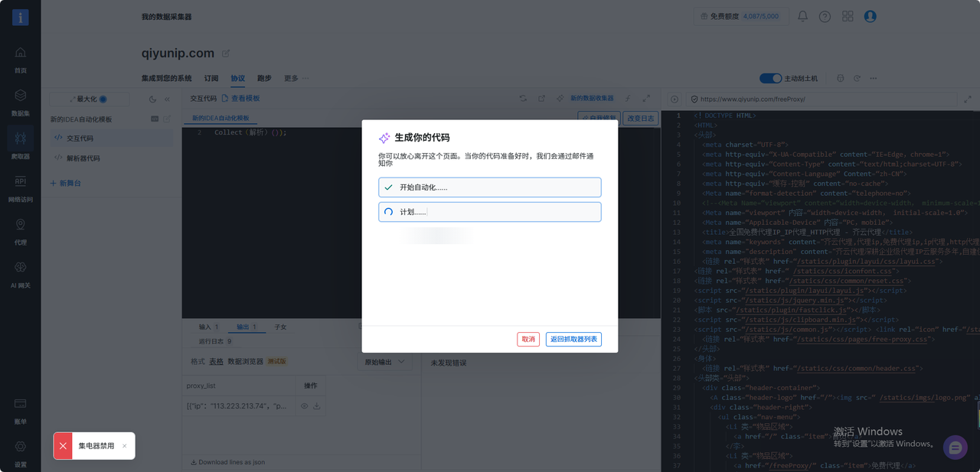Select the 新的IDEA自动化模板 editor tab
The height and width of the screenshot is (472, 980).
(220, 119)
